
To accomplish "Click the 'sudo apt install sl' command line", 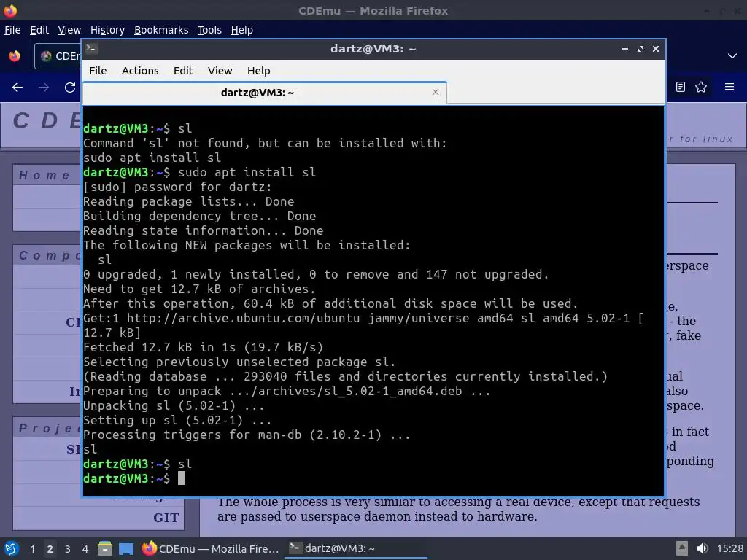I will point(199,172).
